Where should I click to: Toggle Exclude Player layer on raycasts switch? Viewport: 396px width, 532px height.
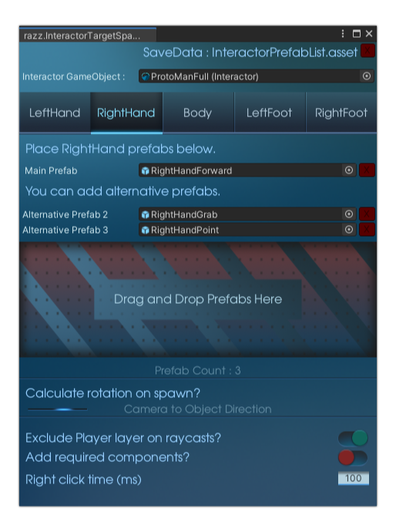point(353,438)
